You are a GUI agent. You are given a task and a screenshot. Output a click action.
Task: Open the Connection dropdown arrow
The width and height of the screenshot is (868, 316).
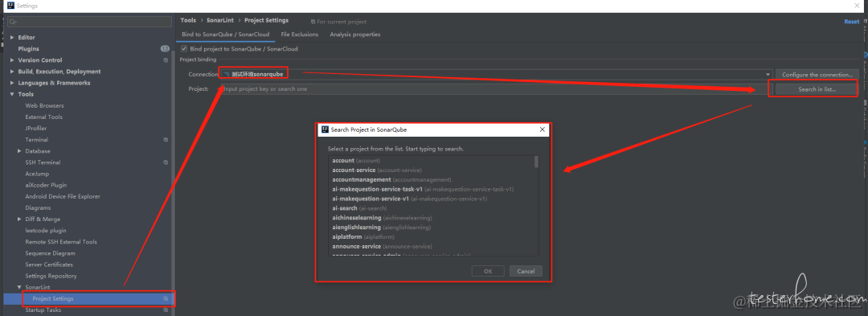point(768,75)
